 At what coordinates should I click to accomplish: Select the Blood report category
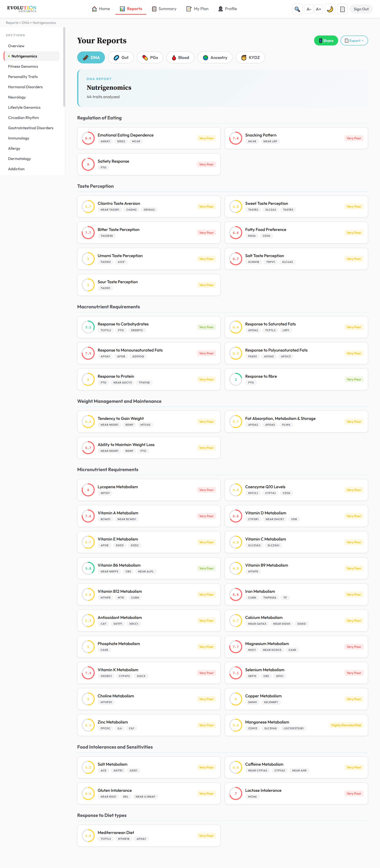coord(180,58)
